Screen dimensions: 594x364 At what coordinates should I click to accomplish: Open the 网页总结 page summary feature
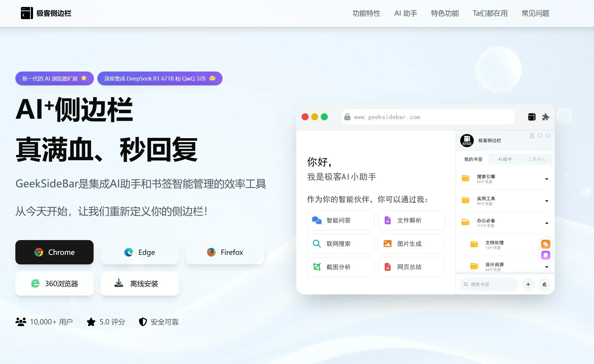point(388,267)
